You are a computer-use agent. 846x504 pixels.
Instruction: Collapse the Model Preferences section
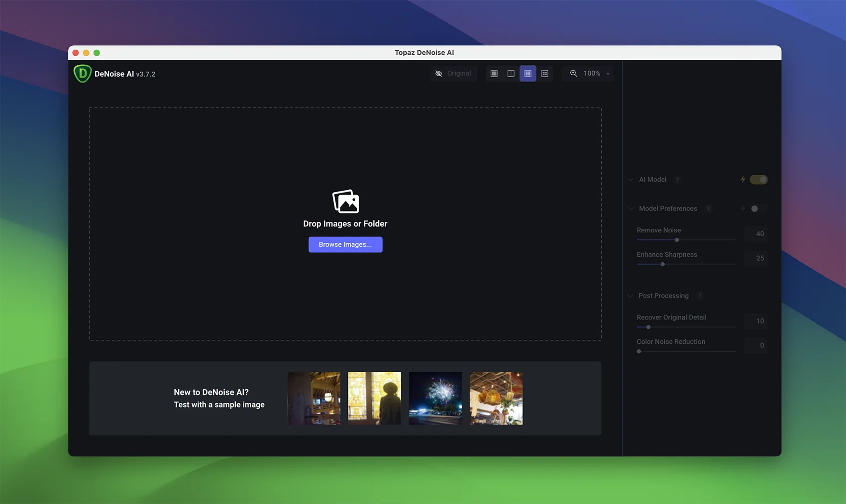tap(631, 208)
